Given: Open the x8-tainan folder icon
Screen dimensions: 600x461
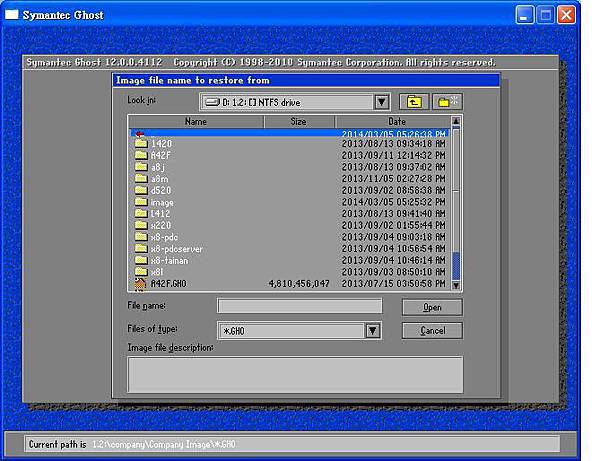Looking at the screenshot, I should click(141, 261).
